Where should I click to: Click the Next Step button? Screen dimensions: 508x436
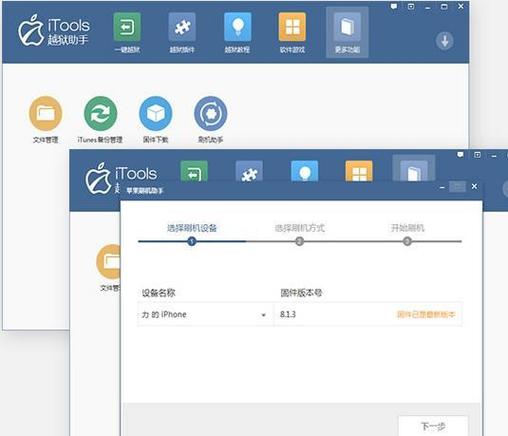coord(433,426)
